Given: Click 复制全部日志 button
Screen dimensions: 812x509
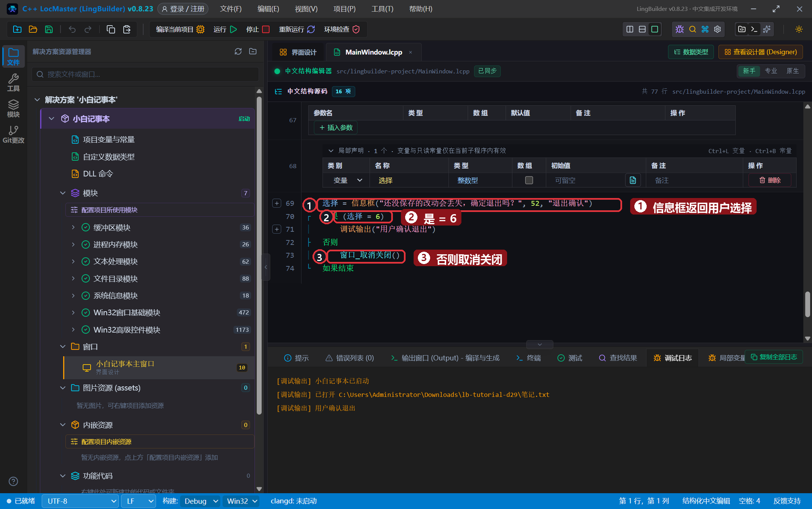Looking at the screenshot, I should (774, 357).
